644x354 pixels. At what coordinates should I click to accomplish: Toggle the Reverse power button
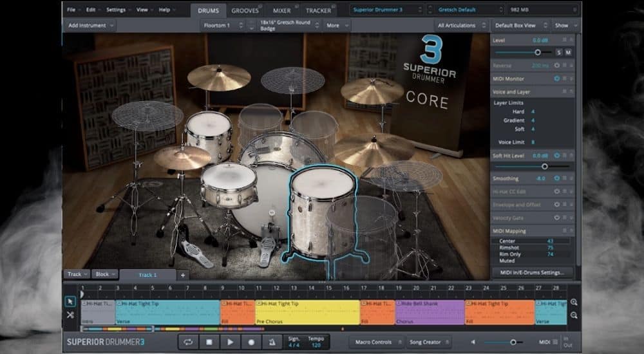point(557,65)
